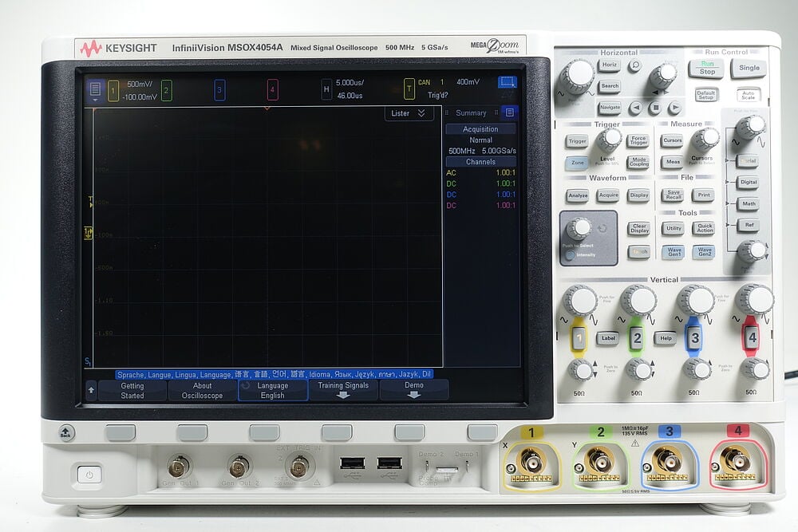Click the trigger Level knob
798x532 pixels.
tap(610, 138)
